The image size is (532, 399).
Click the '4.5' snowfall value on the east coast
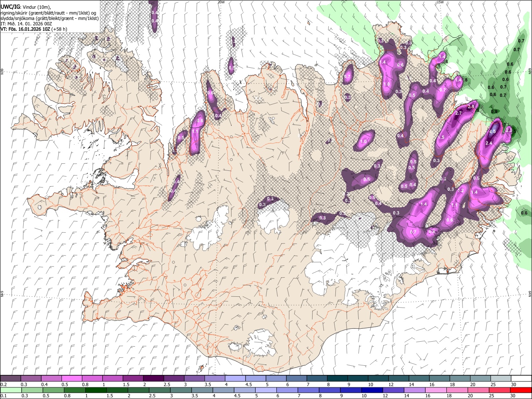coord(493,131)
